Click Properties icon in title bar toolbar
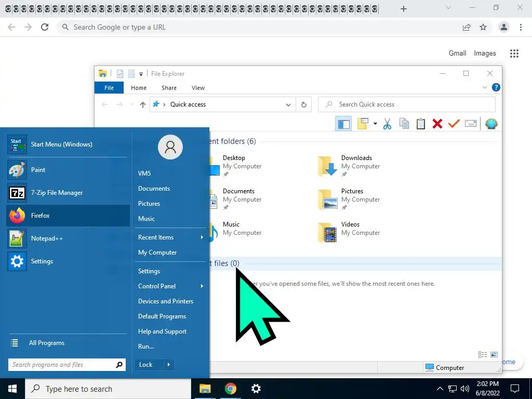Screen dimensions: 532x399 (x=120, y=74)
